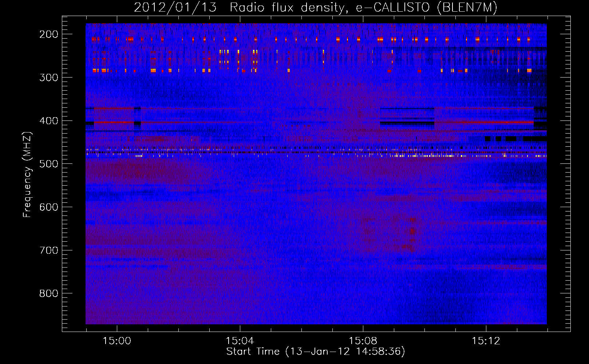Click the 'Start Time (13-Jan-12 14:58:36)' x-axis label

pyautogui.click(x=316, y=352)
